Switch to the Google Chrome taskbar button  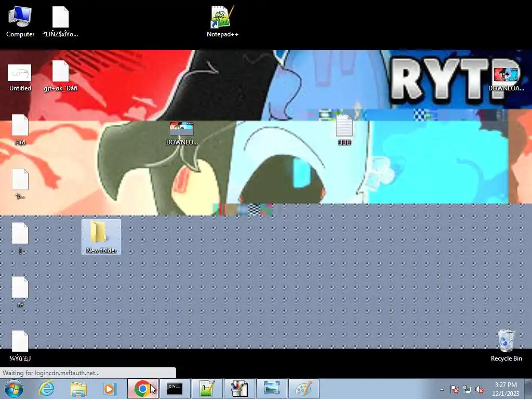(x=143, y=389)
